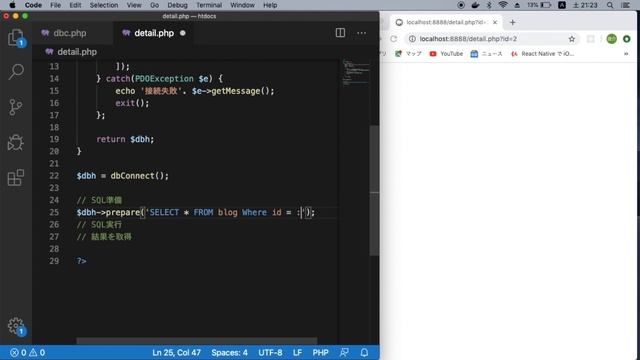
Task: Open the View menu
Action: coord(134,5)
